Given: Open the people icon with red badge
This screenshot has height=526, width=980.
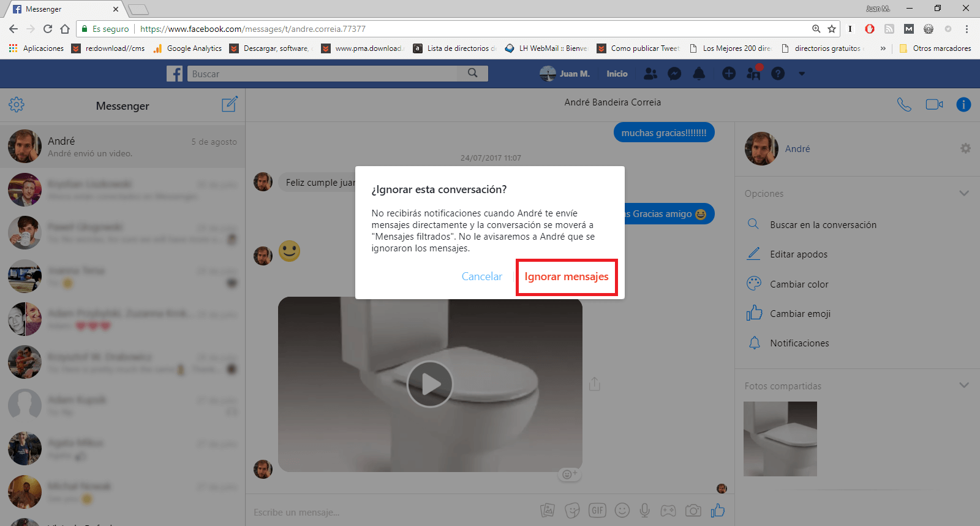Looking at the screenshot, I should point(753,74).
